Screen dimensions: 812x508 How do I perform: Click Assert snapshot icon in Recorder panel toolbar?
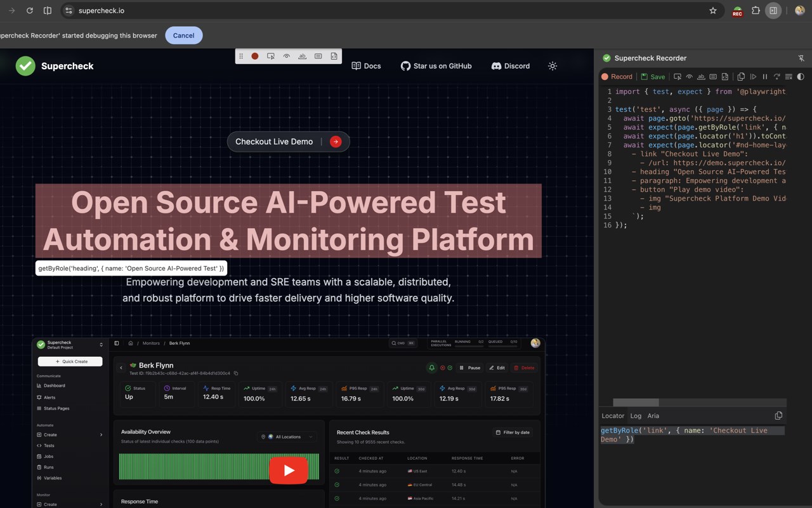725,77
